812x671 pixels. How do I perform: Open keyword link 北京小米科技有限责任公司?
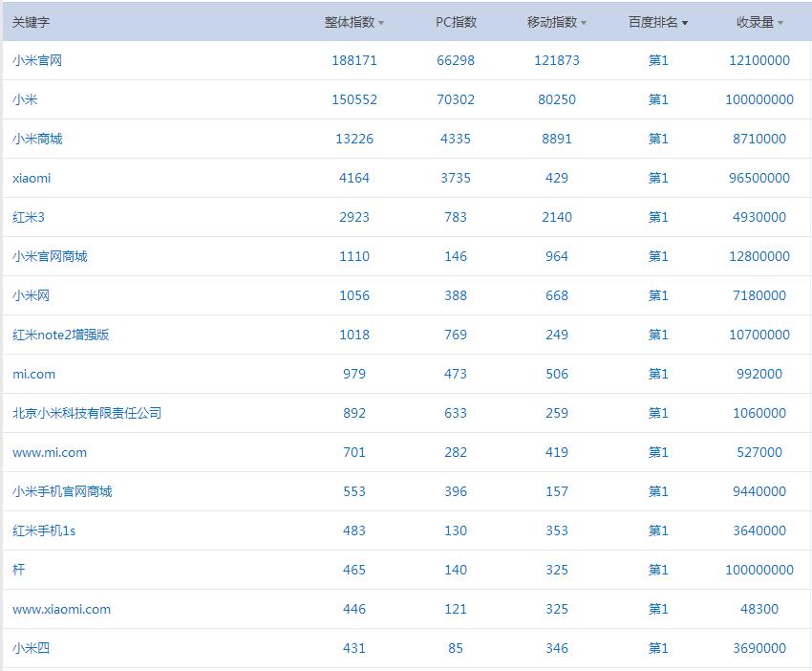point(87,413)
